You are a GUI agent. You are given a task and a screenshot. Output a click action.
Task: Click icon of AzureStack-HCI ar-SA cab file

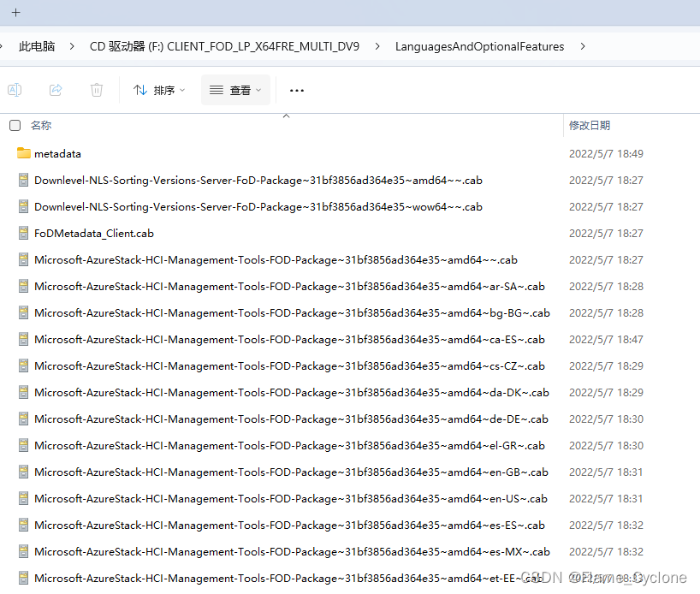(x=24, y=286)
